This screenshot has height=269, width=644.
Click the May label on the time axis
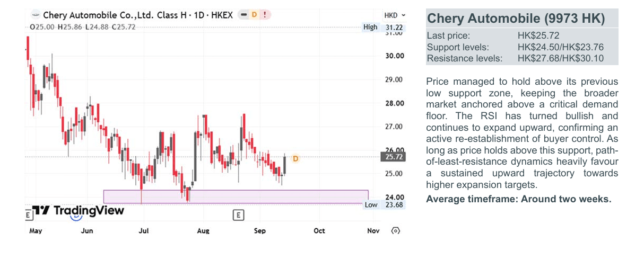[x=36, y=231]
